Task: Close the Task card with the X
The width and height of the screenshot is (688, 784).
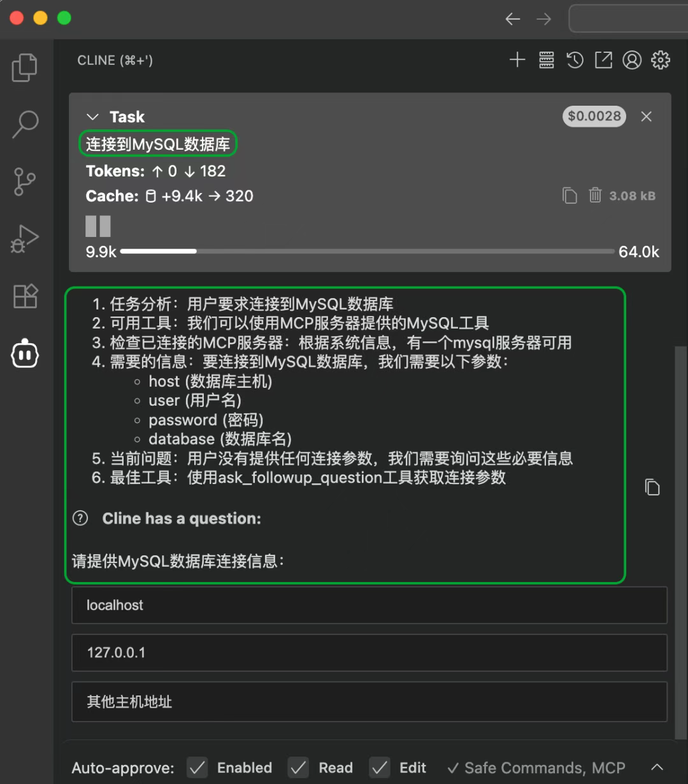Action: point(646,116)
